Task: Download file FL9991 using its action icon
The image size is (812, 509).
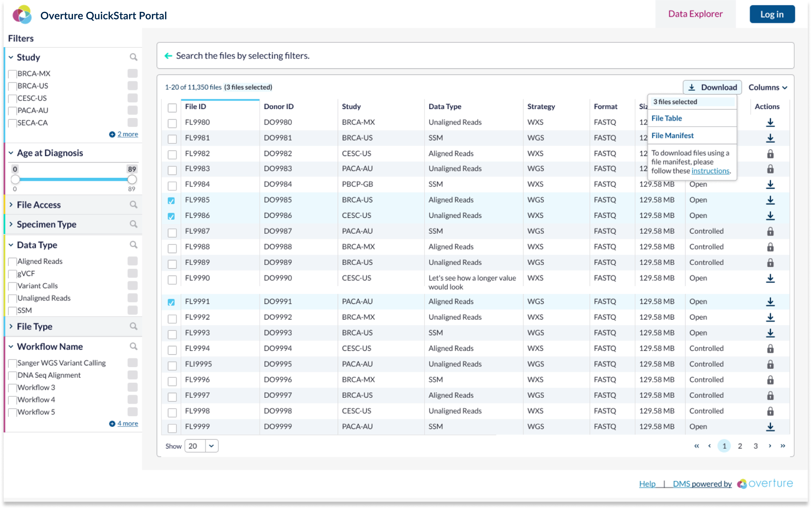Action: (x=770, y=302)
